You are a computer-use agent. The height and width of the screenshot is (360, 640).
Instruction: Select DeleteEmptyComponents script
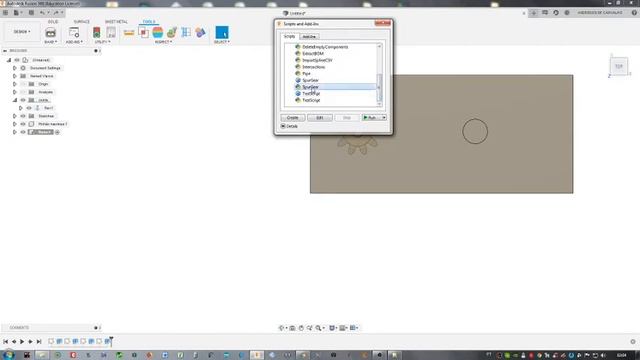click(x=325, y=47)
